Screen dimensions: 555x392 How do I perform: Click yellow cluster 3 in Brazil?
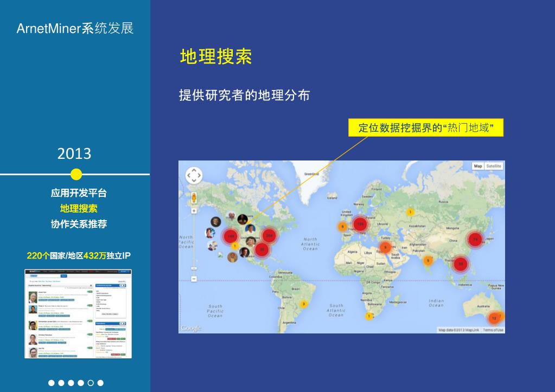tap(303, 304)
